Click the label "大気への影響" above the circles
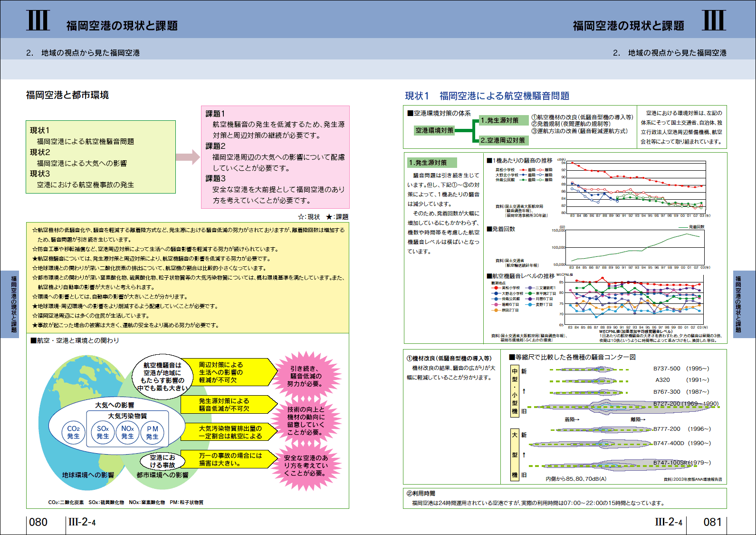 [115, 405]
